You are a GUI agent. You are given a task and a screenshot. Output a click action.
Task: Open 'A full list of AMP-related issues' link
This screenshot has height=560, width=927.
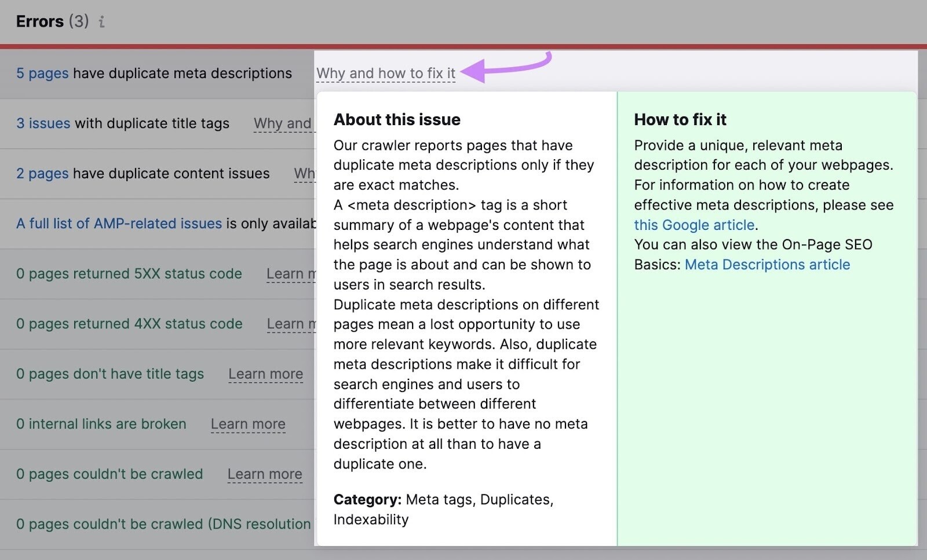tap(119, 224)
